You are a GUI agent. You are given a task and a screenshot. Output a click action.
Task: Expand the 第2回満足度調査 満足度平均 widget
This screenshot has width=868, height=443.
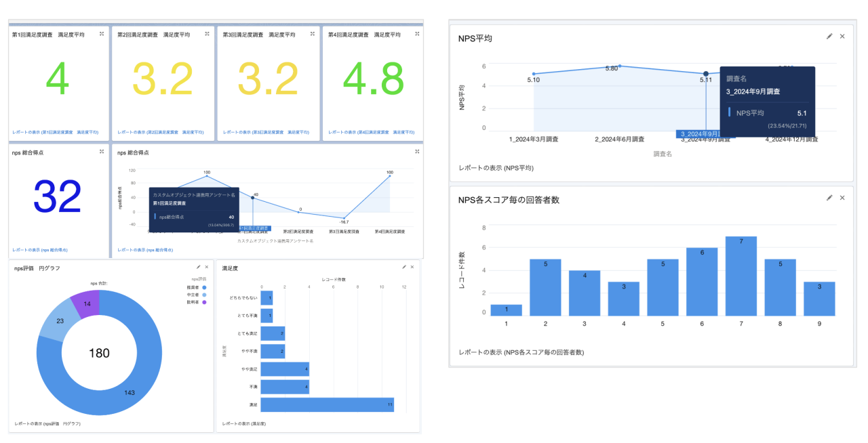point(207,33)
